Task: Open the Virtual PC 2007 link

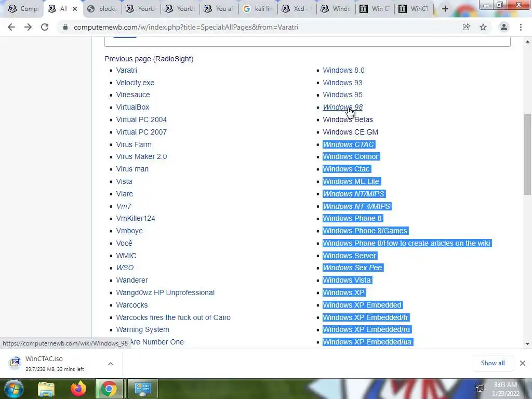Action: (x=141, y=132)
